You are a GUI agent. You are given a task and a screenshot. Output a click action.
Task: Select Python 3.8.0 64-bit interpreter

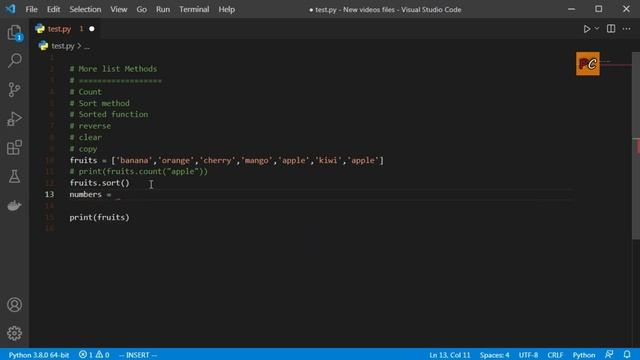pos(39,355)
